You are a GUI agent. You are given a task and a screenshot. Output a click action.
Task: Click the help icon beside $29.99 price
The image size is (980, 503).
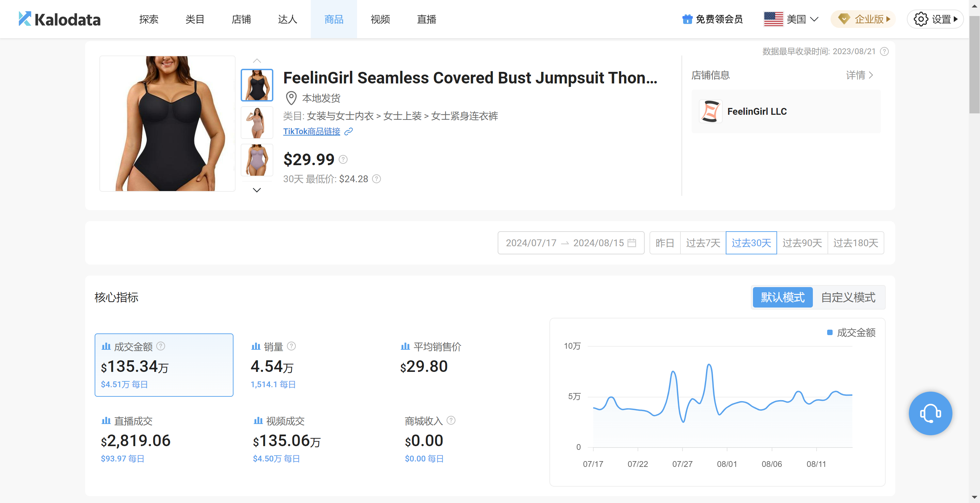click(343, 159)
